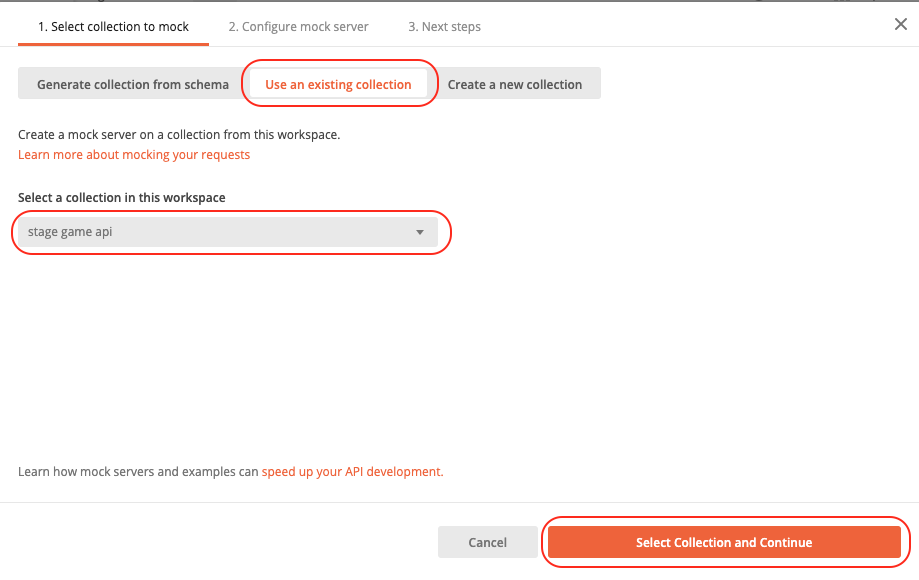Switch to 'Configure mock server' step tab
The width and height of the screenshot is (919, 580).
298,26
